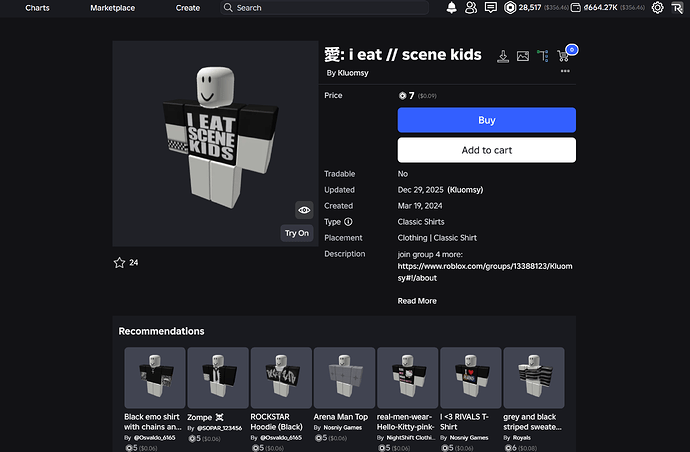Click the favorites count 24
Image resolution: width=690 pixels, height=452 pixels.
tap(134, 263)
